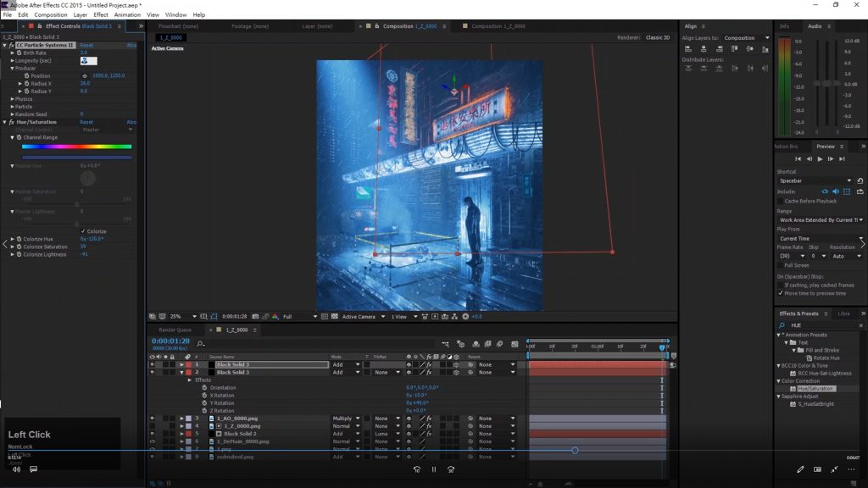Open the Multiply blend mode dropdown
This screenshot has height=488, width=868.
point(348,419)
